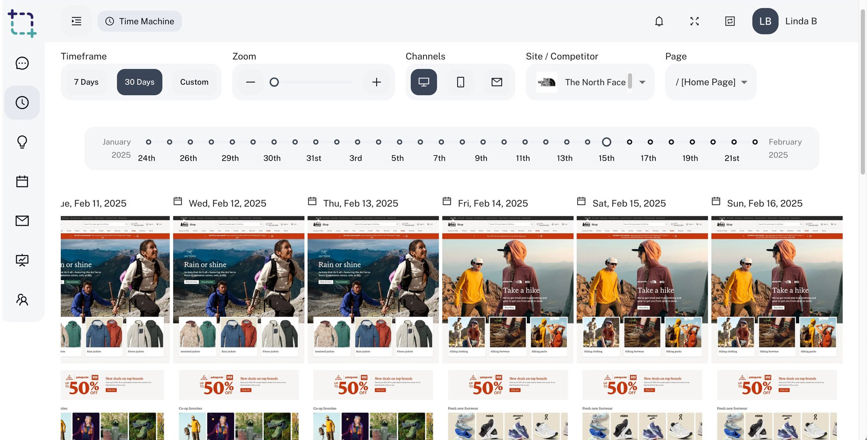This screenshot has height=440, width=868.
Task: Zoom out with minus button
Action: pos(250,82)
